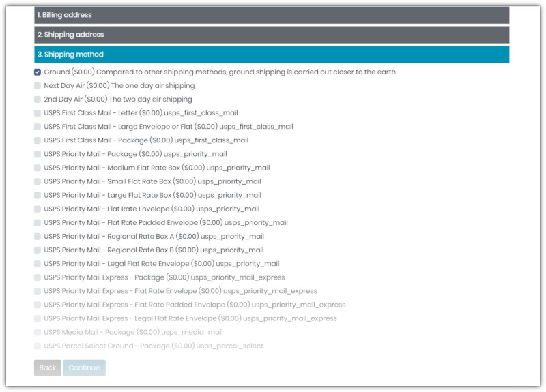Check USPS First Class Mail - Package

tap(38, 140)
